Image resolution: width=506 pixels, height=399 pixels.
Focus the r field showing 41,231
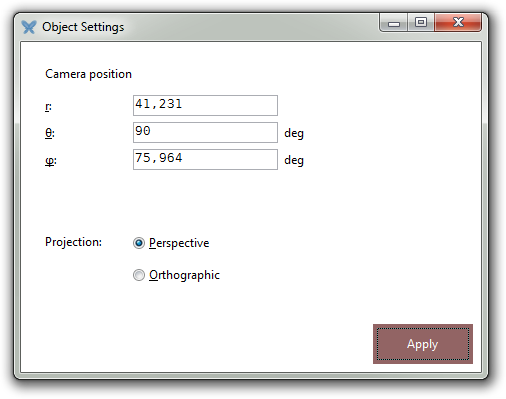[x=205, y=105]
